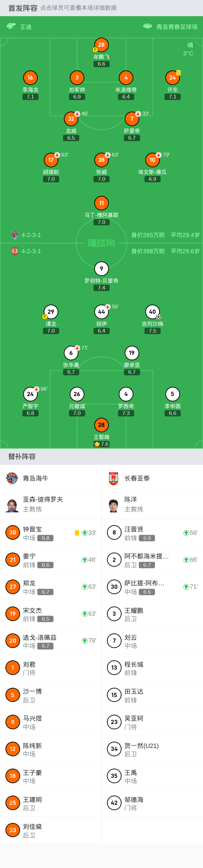
Task: Click 埃文斯-康瓜 number 10 player badge
Action: tap(152, 160)
